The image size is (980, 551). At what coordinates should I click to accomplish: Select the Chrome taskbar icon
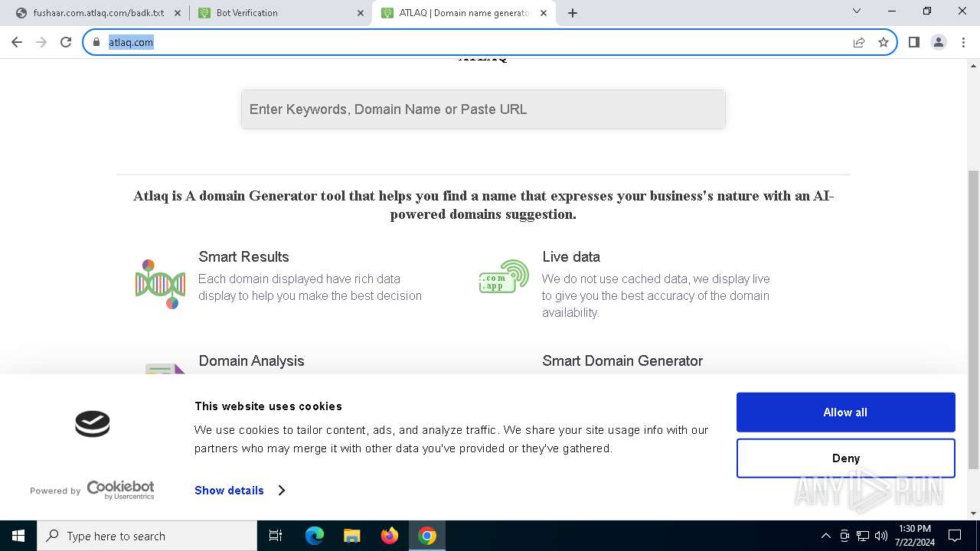pyautogui.click(x=427, y=536)
